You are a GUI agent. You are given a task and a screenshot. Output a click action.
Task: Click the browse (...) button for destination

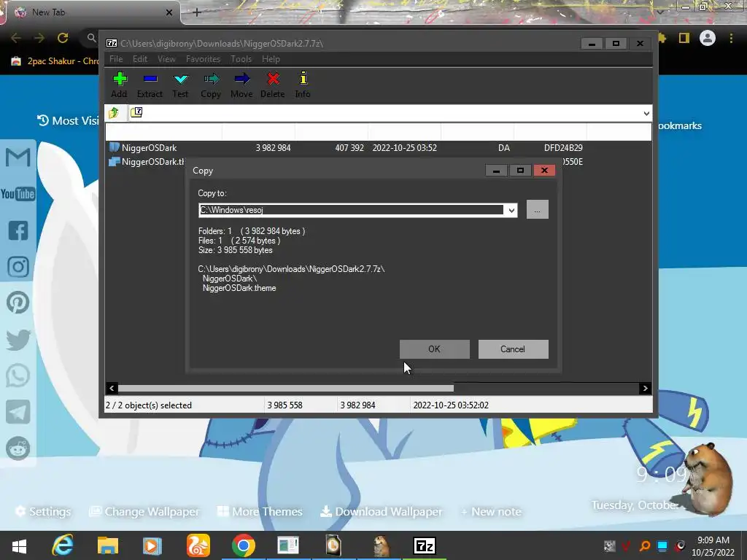pyautogui.click(x=538, y=209)
